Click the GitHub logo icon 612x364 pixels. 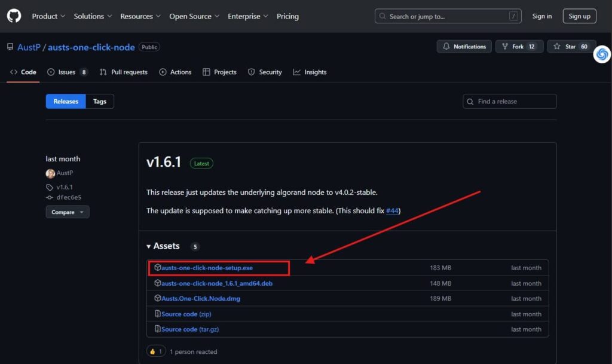point(14,16)
